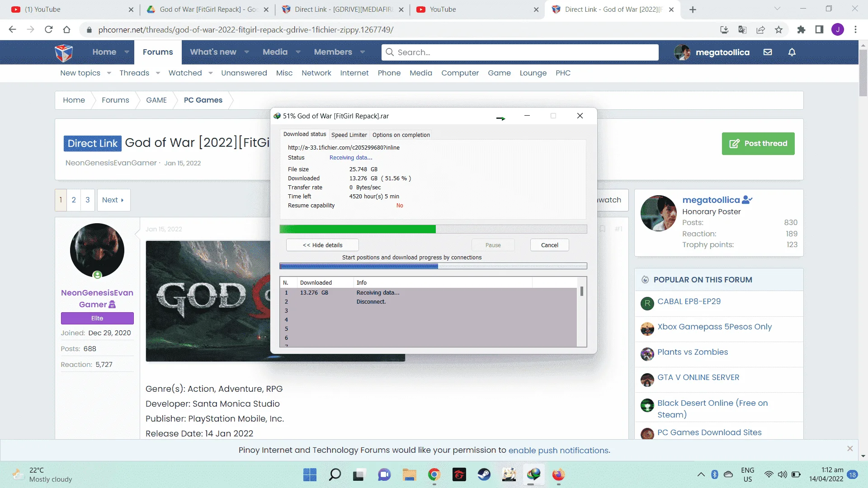Click the bookmark icon on post #1

pyautogui.click(x=602, y=229)
